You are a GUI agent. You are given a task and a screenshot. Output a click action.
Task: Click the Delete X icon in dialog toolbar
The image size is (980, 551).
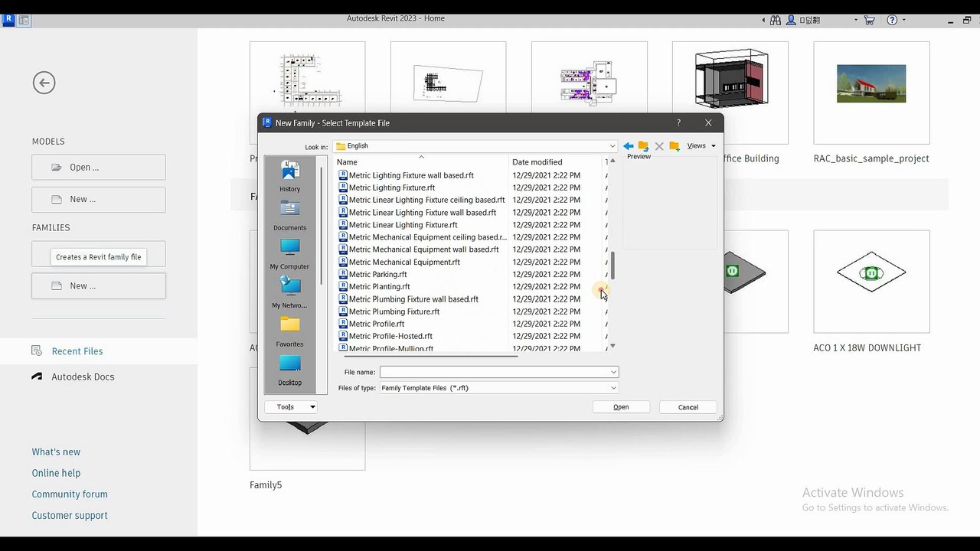coord(659,146)
